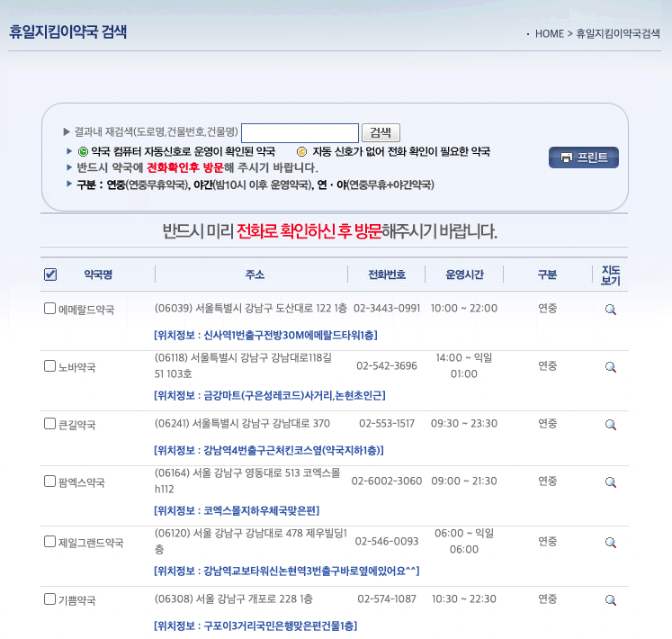
Task: Click phone number 02-3443-0991
Action: click(x=387, y=309)
